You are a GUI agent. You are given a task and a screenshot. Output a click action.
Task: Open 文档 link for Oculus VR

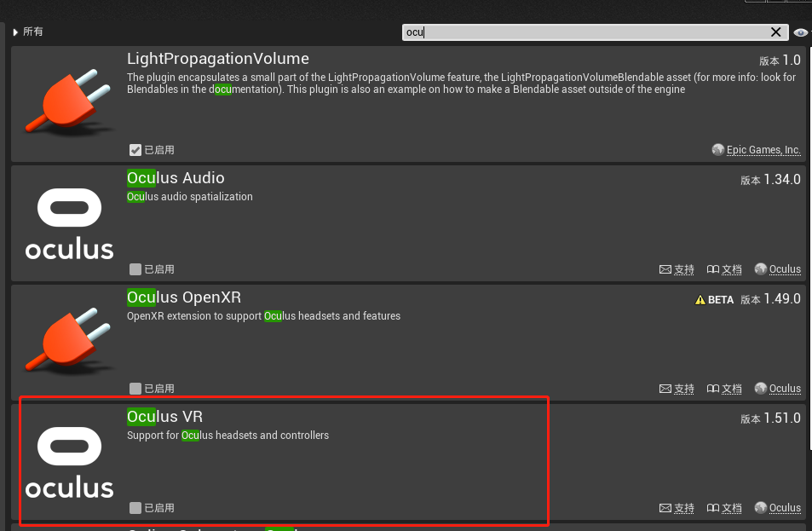[x=731, y=508]
